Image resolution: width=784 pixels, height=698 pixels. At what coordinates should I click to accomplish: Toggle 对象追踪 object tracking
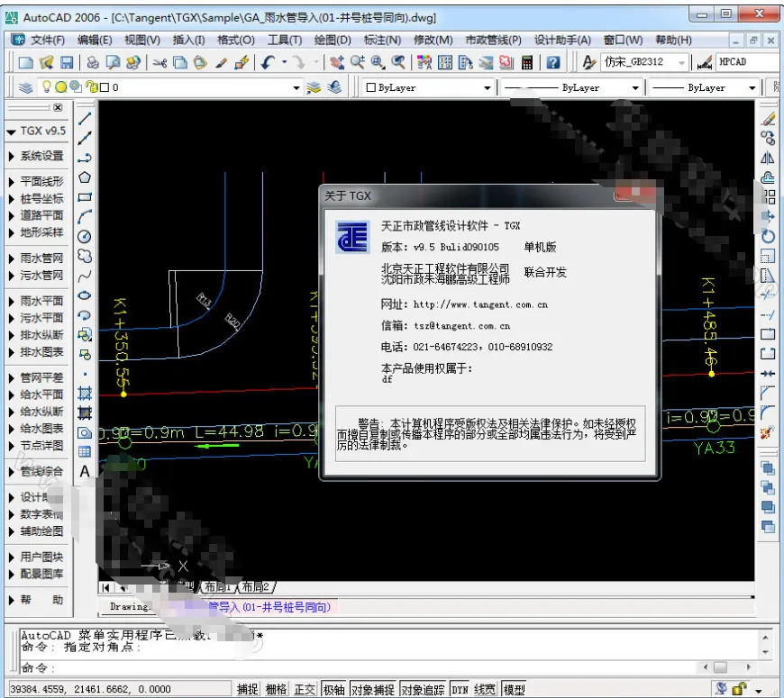(423, 690)
